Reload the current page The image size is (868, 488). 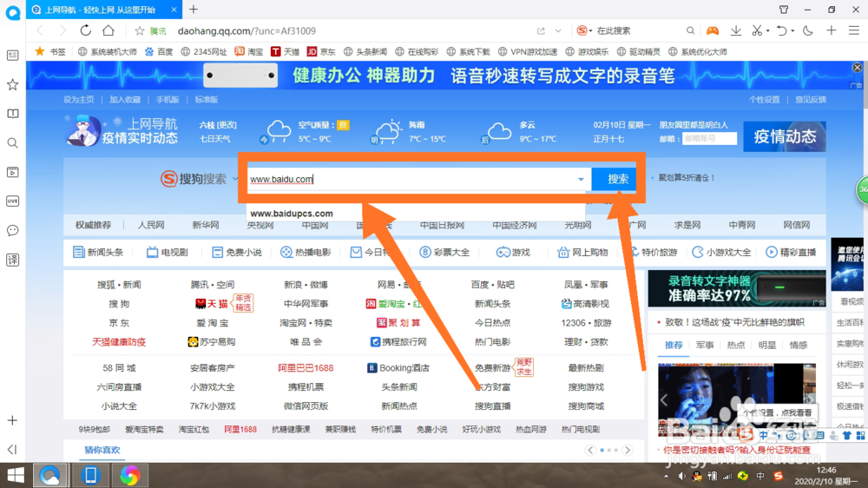85,30
